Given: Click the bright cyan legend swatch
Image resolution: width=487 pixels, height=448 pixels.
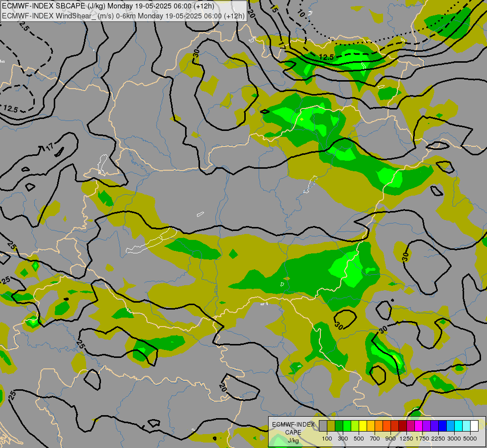Looking at the screenshot, I should (458, 426).
